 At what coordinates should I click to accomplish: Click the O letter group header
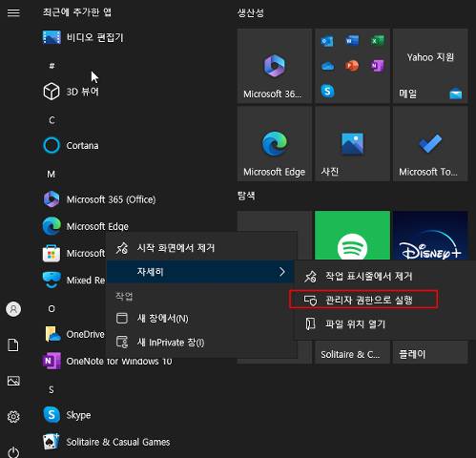pos(52,308)
